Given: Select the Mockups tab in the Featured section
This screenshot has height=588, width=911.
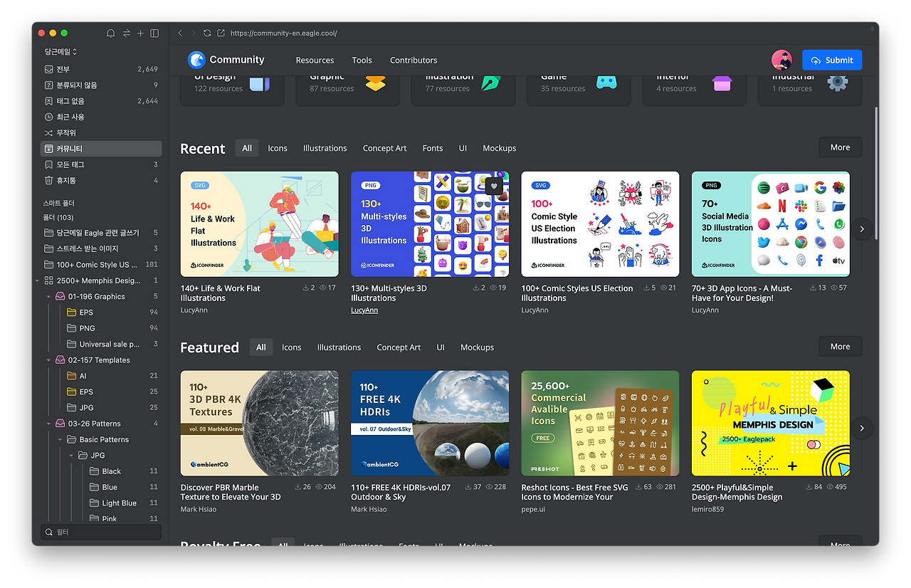Looking at the screenshot, I should (477, 347).
